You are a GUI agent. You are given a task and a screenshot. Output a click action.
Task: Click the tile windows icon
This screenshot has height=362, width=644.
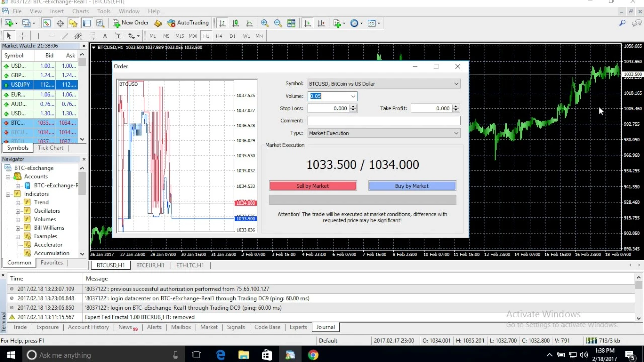coord(291,23)
